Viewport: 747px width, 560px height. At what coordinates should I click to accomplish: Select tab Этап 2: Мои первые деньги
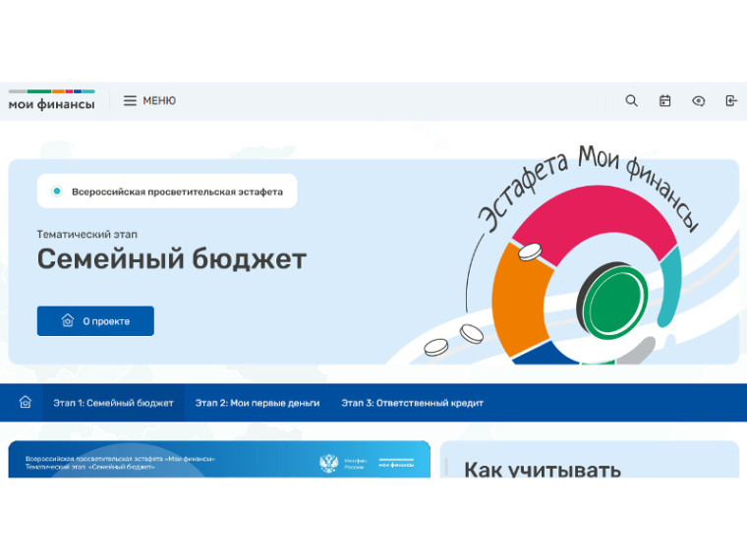pos(258,403)
